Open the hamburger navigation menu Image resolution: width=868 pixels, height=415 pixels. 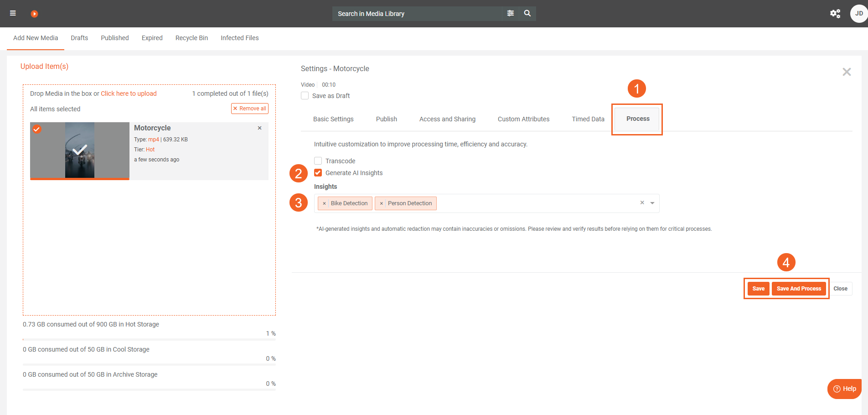click(x=13, y=13)
